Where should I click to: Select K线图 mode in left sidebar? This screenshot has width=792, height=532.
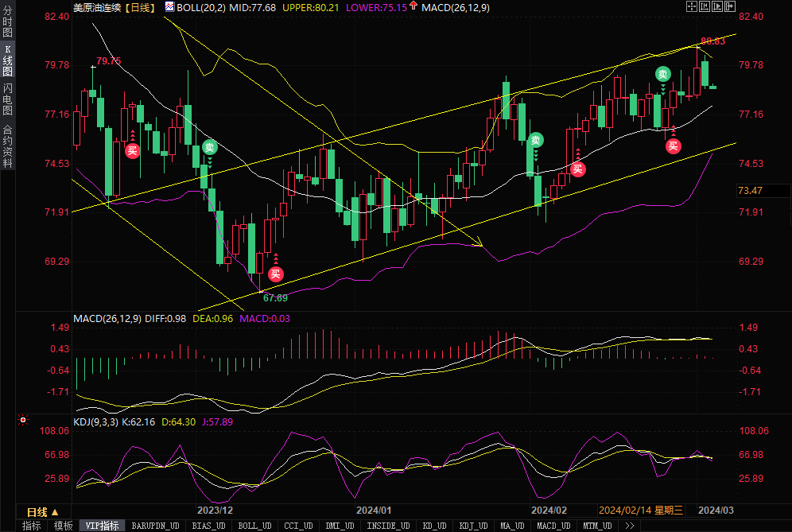[7, 60]
